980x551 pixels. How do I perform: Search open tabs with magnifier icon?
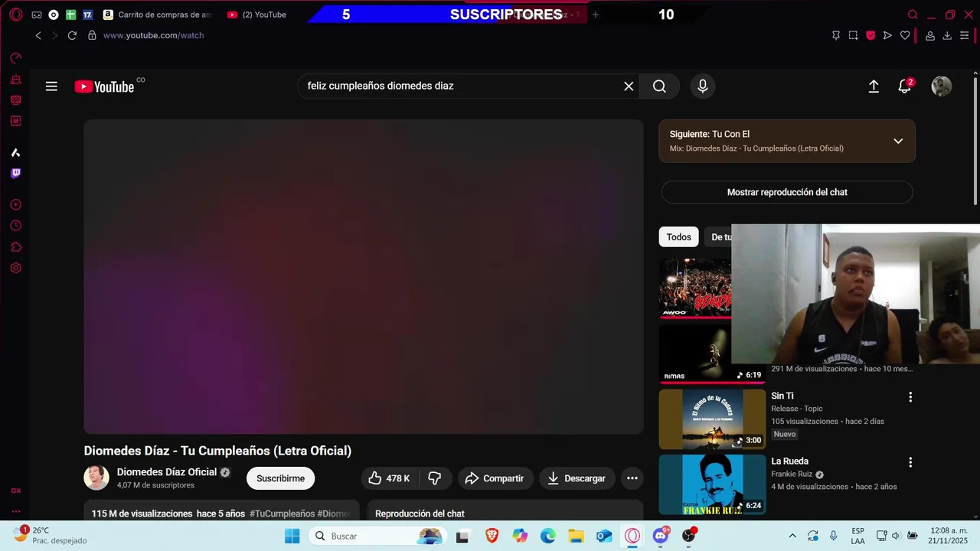tap(913, 15)
